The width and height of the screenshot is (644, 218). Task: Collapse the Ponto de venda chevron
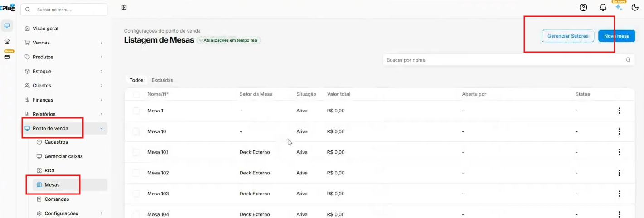(x=101, y=128)
